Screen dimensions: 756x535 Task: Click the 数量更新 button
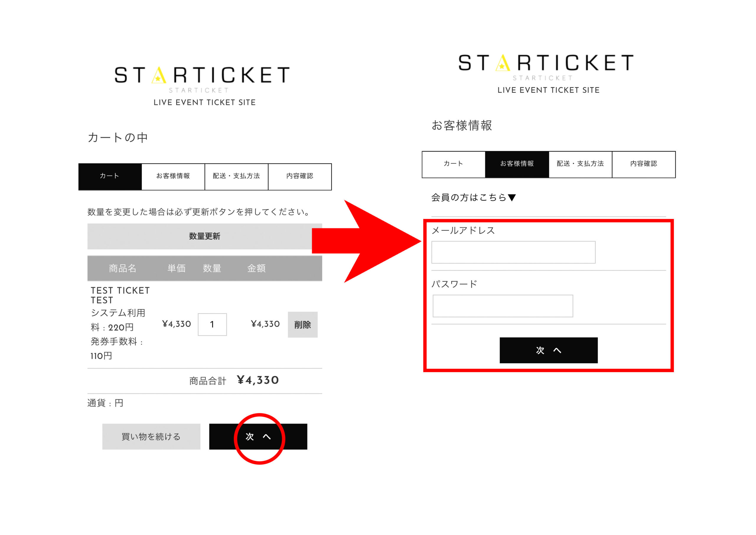204,236
